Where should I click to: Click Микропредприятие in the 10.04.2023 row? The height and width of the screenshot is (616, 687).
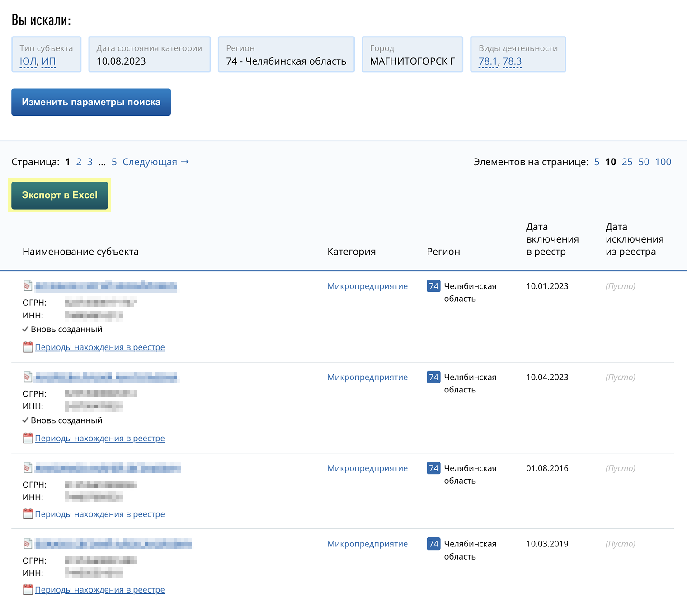point(367,377)
